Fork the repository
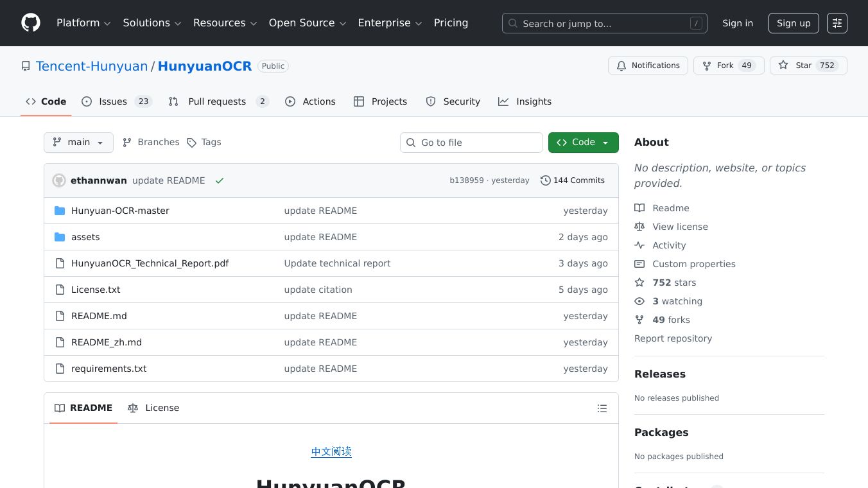868x488 pixels. (718, 65)
